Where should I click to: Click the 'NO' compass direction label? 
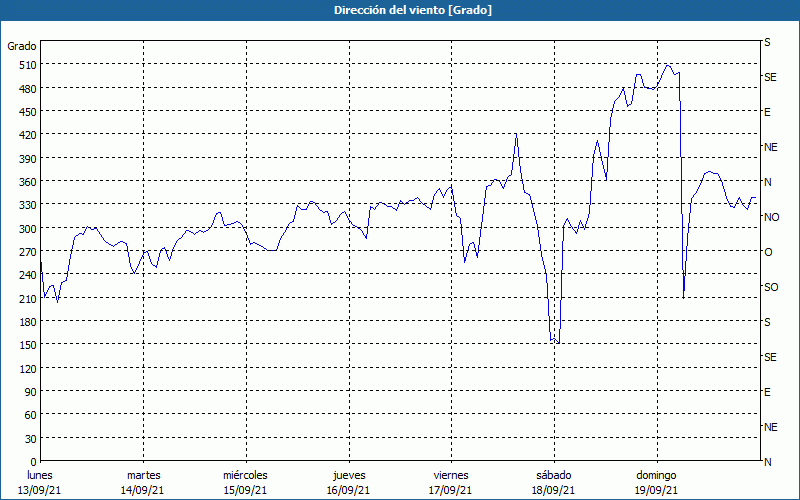pyautogui.click(x=772, y=217)
